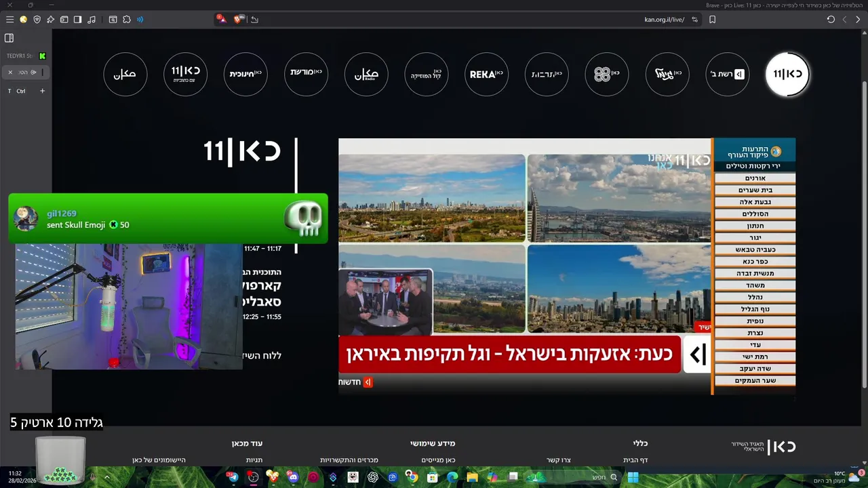The width and height of the screenshot is (868, 488).
Task: Go forward with the right arrow
Action: pos(858,20)
